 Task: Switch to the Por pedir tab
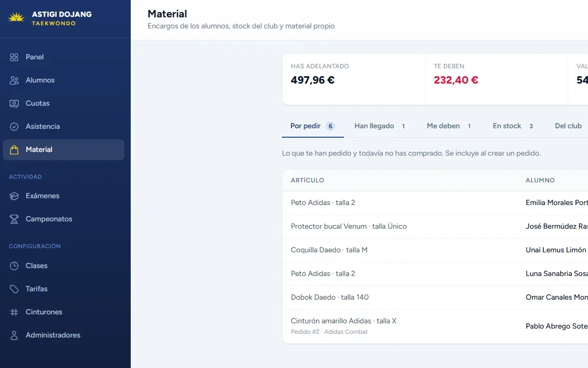coord(313,126)
